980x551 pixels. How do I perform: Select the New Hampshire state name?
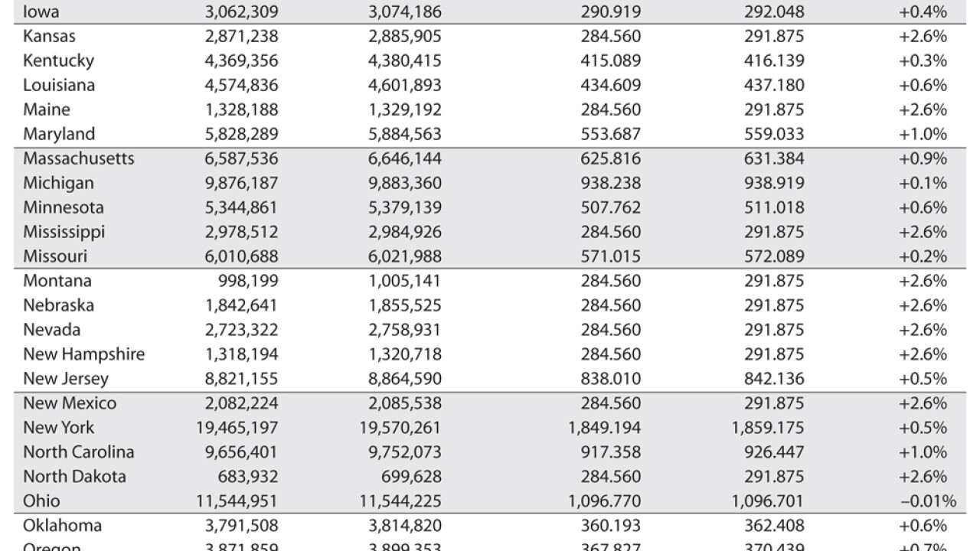point(83,354)
